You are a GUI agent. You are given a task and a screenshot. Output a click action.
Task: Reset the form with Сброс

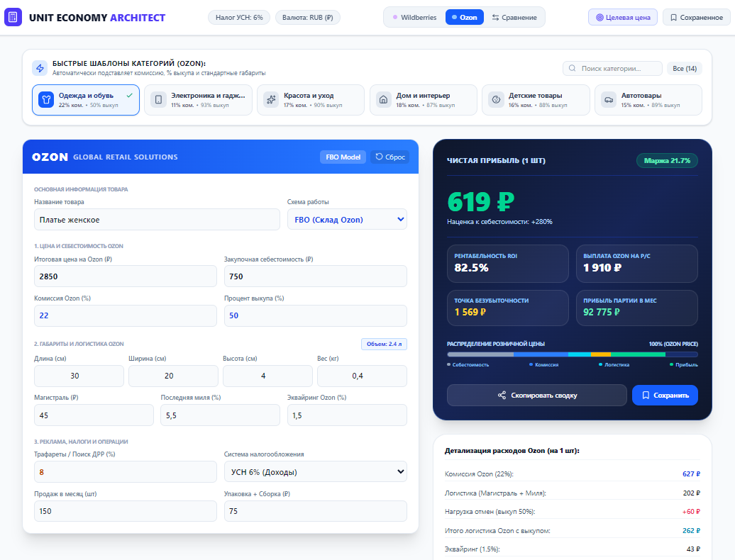[390, 157]
